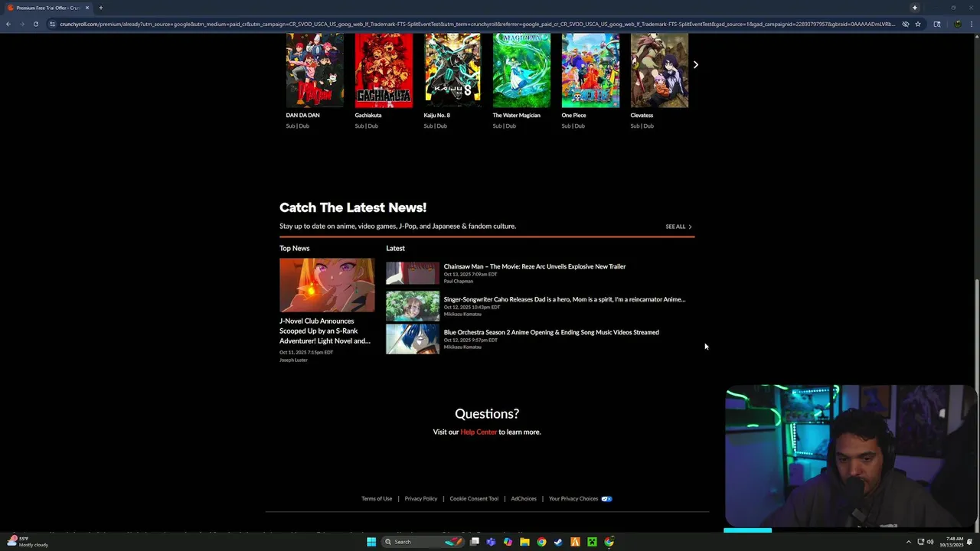The height and width of the screenshot is (551, 980).
Task: Open the Chainsaw Man Reze Arc trailer article
Action: click(x=534, y=266)
